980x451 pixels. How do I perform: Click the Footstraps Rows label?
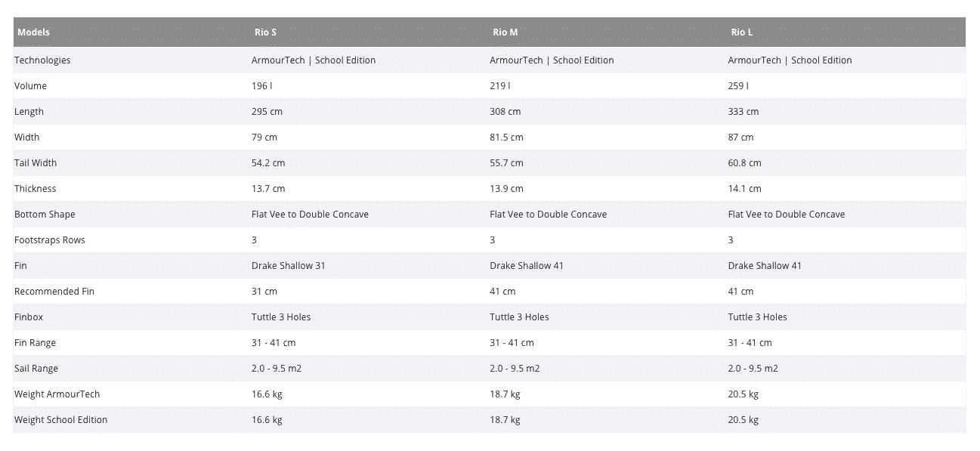(50, 240)
